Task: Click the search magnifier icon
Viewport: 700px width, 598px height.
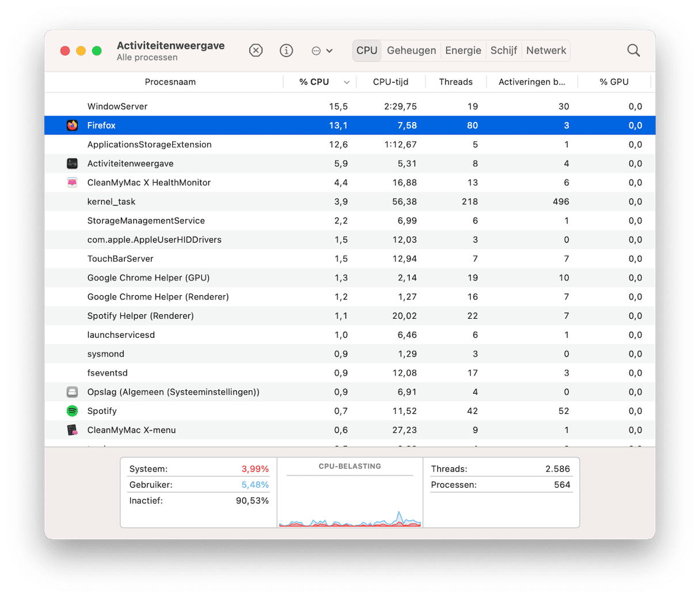Action: 633,51
